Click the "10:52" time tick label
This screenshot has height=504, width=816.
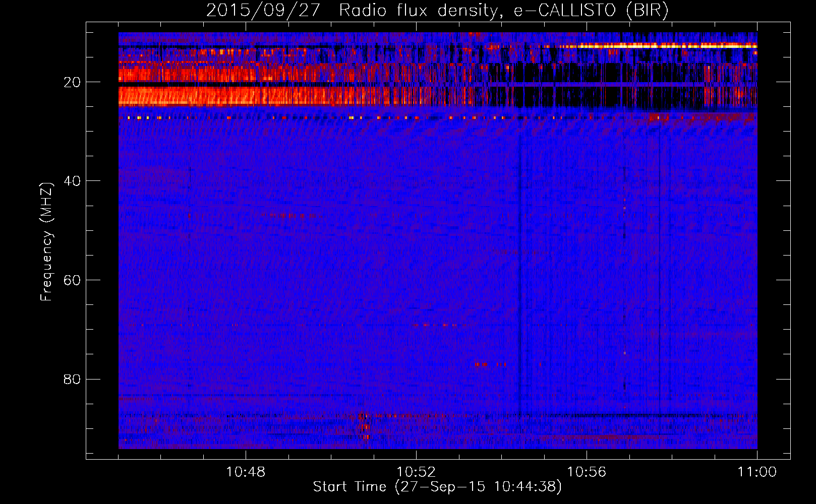416,472
